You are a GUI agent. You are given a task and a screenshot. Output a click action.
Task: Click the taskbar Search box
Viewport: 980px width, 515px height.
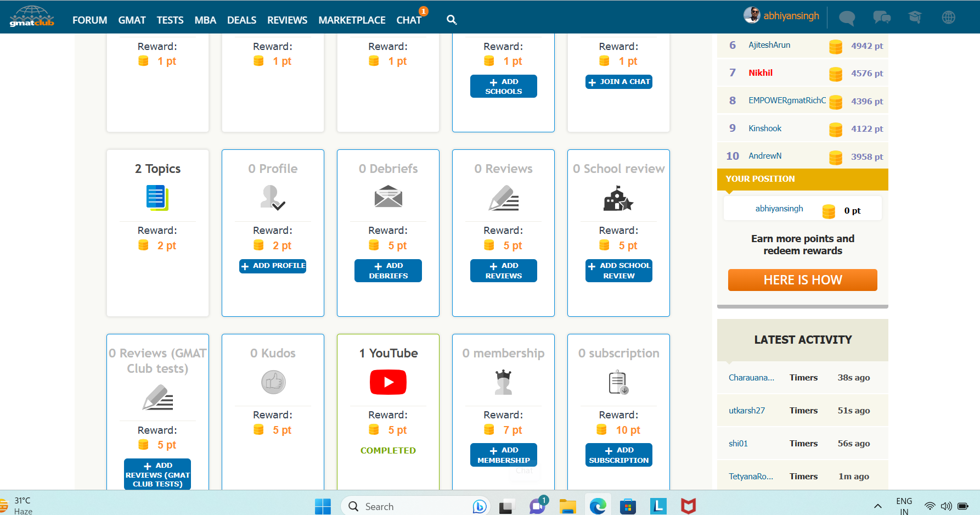[x=409, y=506]
